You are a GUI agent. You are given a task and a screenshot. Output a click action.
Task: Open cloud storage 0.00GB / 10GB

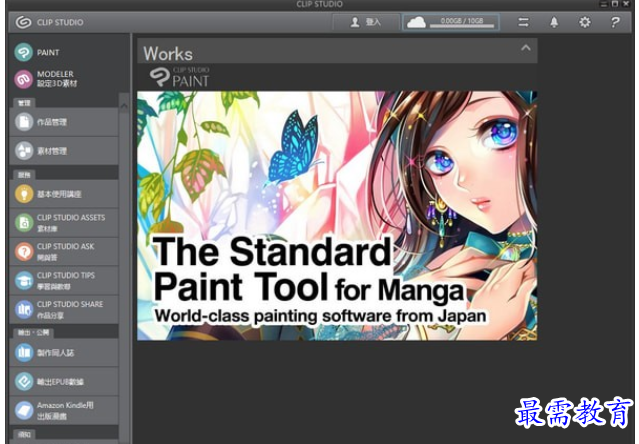coord(451,22)
